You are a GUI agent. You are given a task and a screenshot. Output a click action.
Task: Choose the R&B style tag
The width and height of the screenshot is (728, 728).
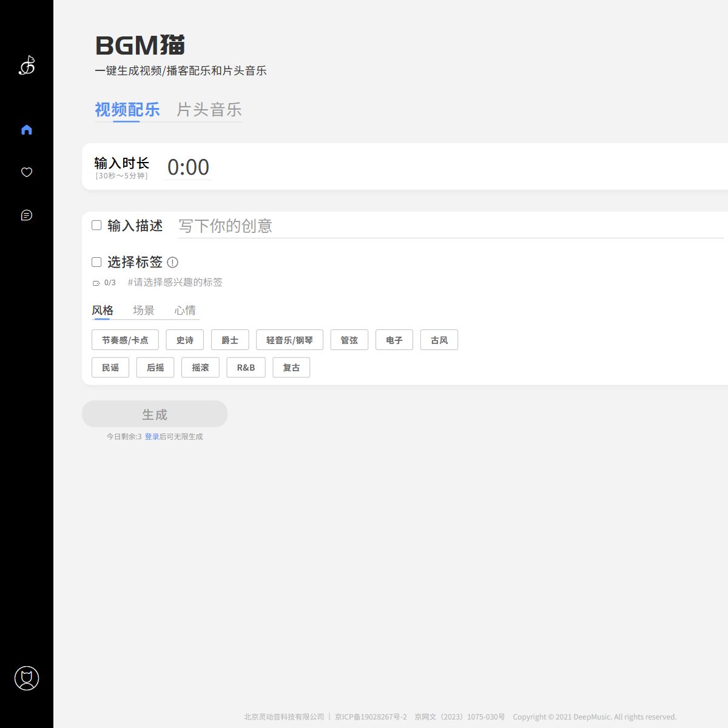[x=246, y=368]
